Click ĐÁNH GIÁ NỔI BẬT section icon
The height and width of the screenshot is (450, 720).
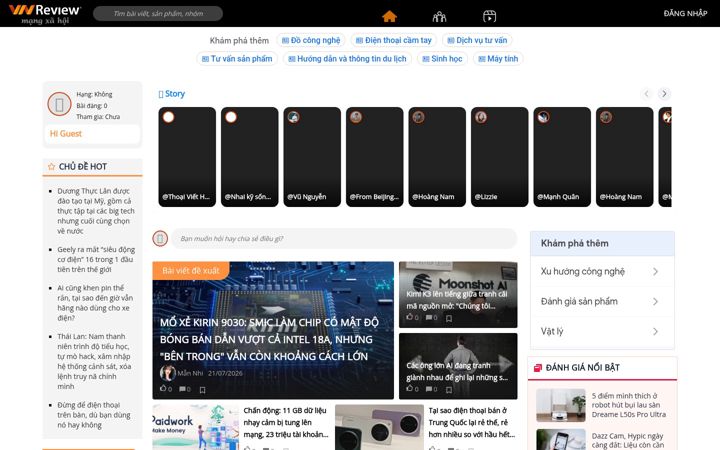point(537,368)
